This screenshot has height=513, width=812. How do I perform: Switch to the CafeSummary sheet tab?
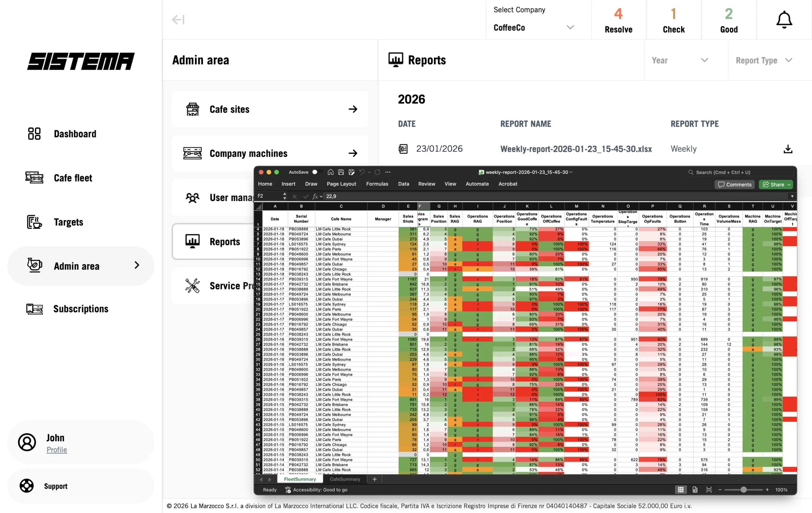coord(345,479)
